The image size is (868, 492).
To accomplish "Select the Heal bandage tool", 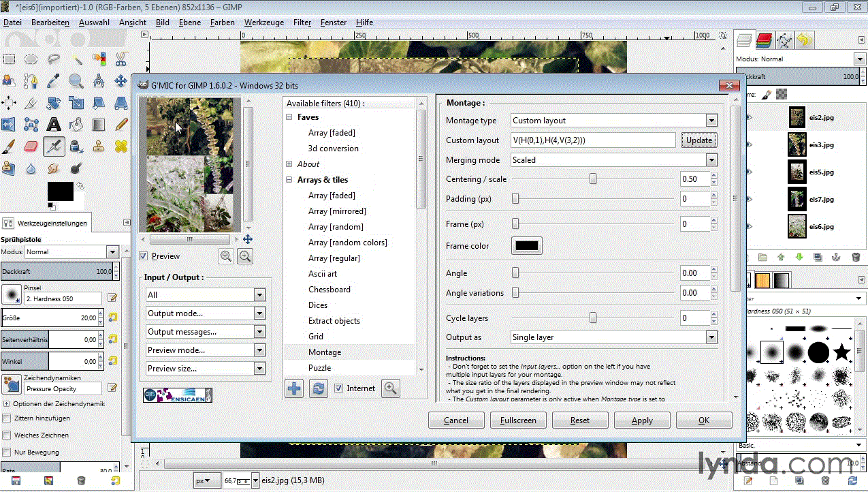I will 121,147.
